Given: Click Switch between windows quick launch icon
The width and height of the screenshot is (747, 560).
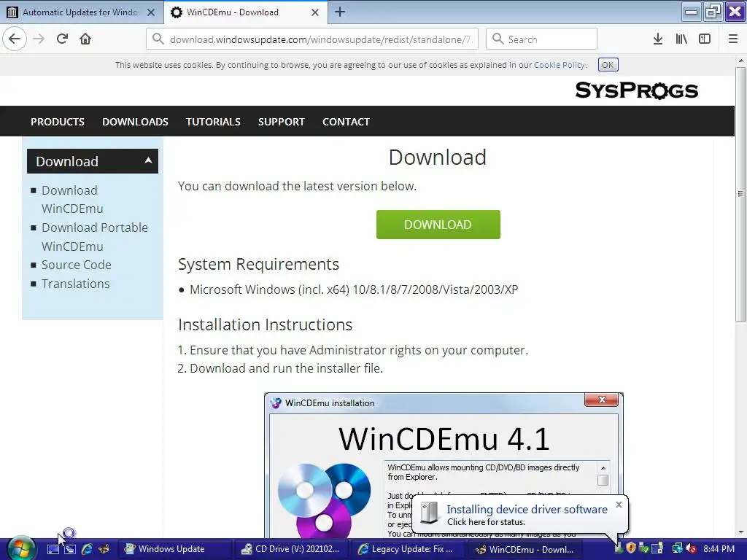Looking at the screenshot, I should [x=70, y=549].
